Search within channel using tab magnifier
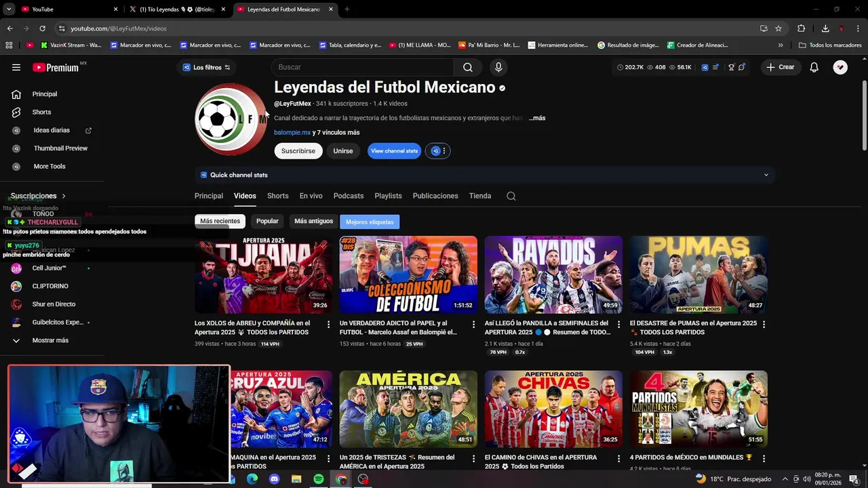This screenshot has height=488, width=868. 511,196
